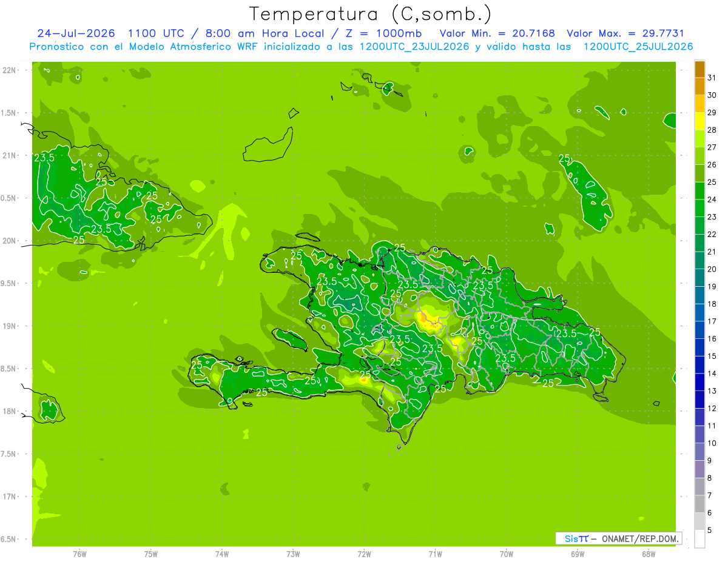Image resolution: width=728 pixels, height=562 pixels.
Task: Select the '26' value on the color legend
Action: (712, 165)
